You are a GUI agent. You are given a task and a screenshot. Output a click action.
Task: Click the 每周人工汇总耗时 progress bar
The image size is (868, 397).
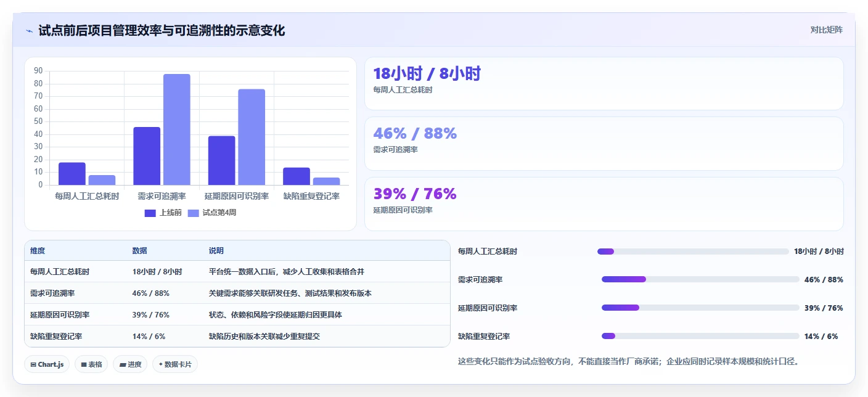(693, 252)
